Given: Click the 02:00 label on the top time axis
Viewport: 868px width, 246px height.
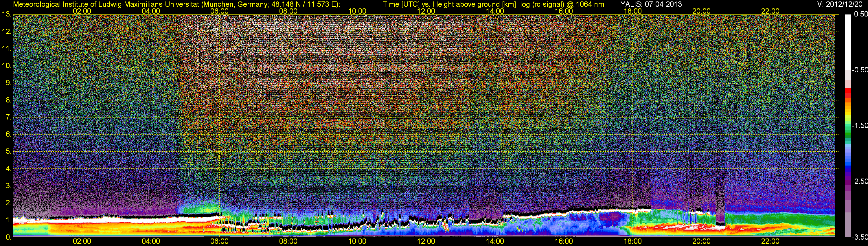Looking at the screenshot, I should pyautogui.click(x=82, y=11).
